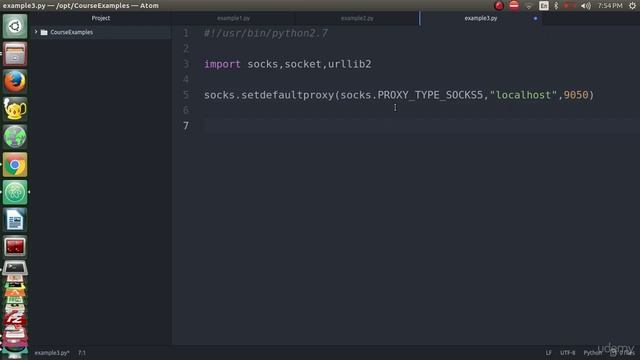Click the red round tray indicator icon

point(499,6)
